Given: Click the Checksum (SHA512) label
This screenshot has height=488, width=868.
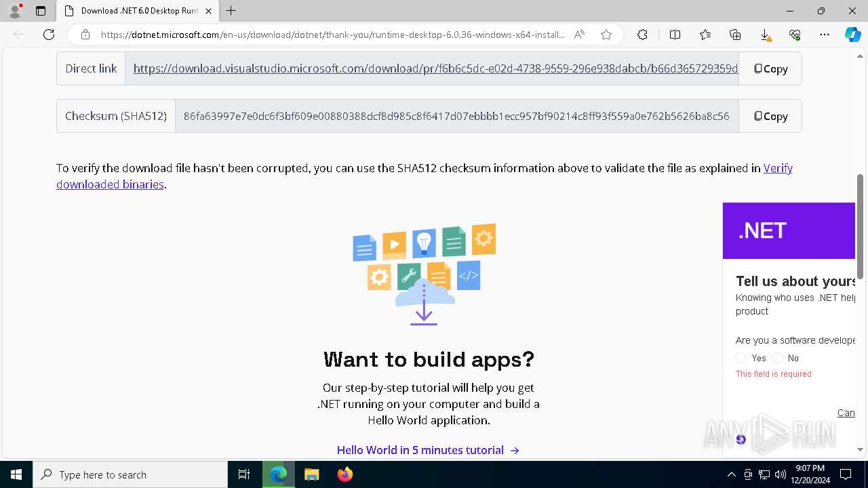Looking at the screenshot, I should [x=116, y=116].
